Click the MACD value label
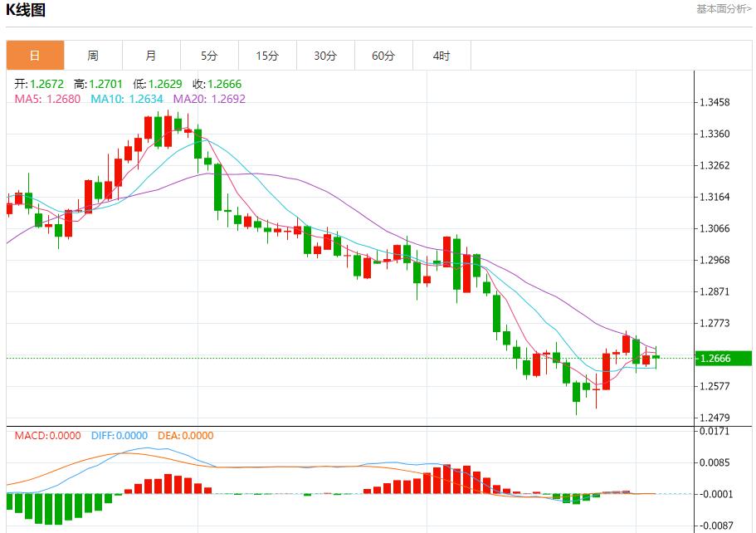The width and height of the screenshot is (756, 533). coord(47,436)
